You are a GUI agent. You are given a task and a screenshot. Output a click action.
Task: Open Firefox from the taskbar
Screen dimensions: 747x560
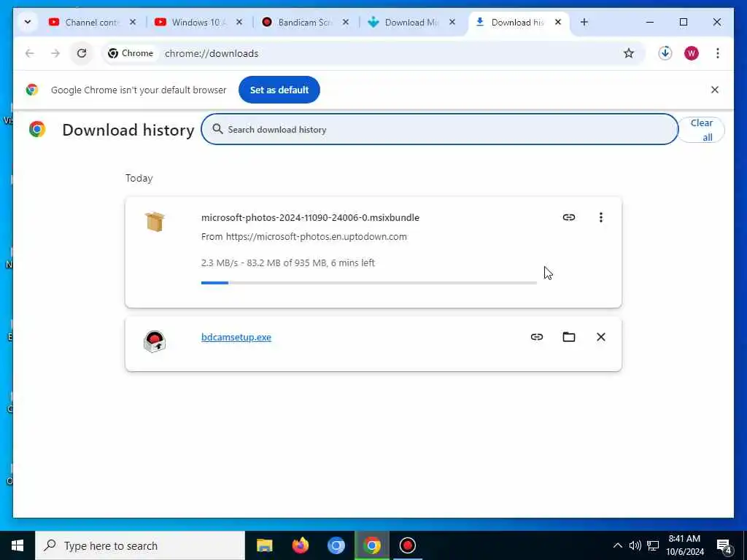[300, 545]
